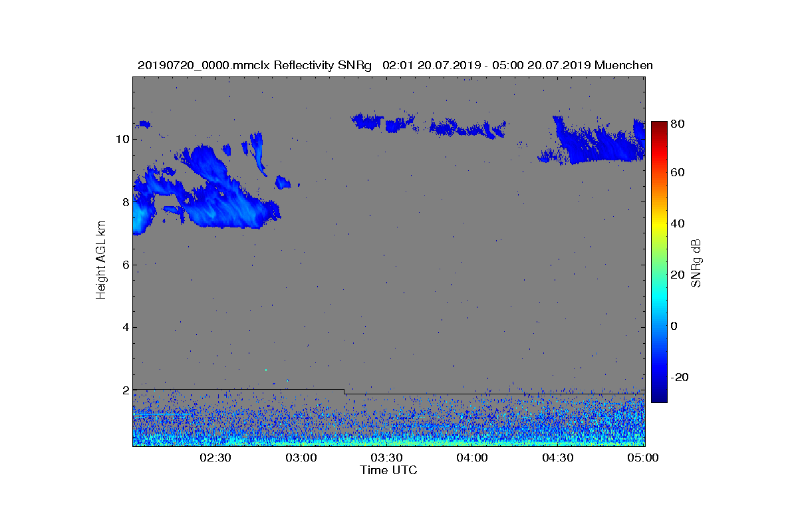Image resolution: width=798 pixels, height=532 pixels.
Task: Click the SNRg color scale bar
Action: [x=658, y=261]
